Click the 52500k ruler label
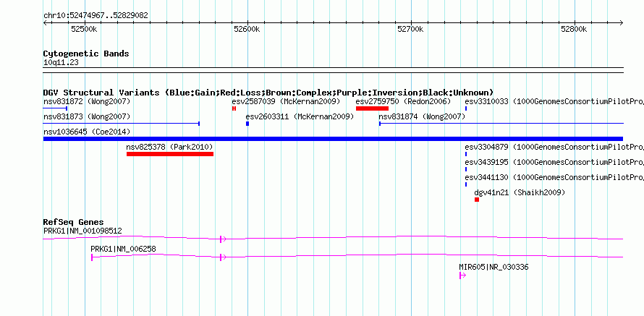This screenshot has height=316, width=644. [84, 30]
